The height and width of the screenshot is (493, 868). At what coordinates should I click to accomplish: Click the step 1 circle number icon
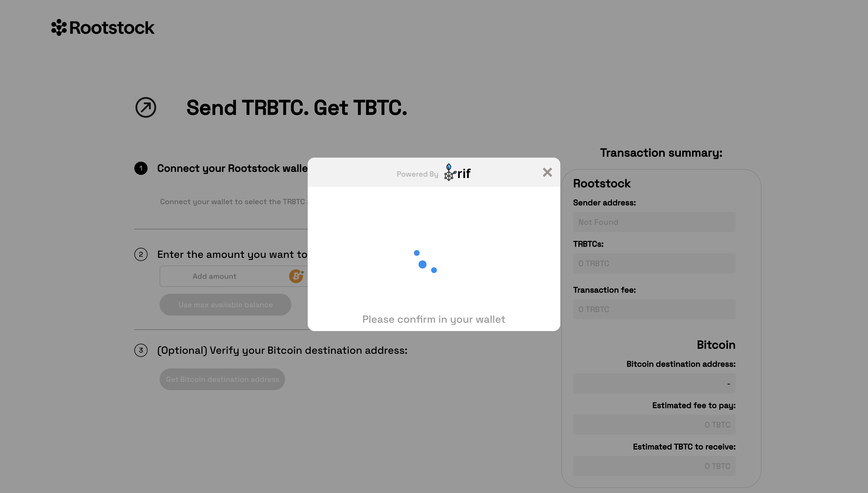pyautogui.click(x=141, y=168)
